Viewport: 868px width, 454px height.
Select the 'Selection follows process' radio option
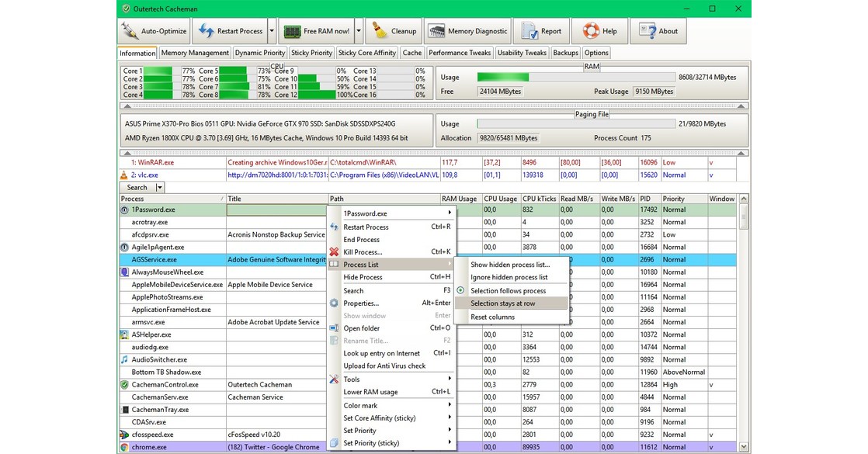(x=508, y=291)
